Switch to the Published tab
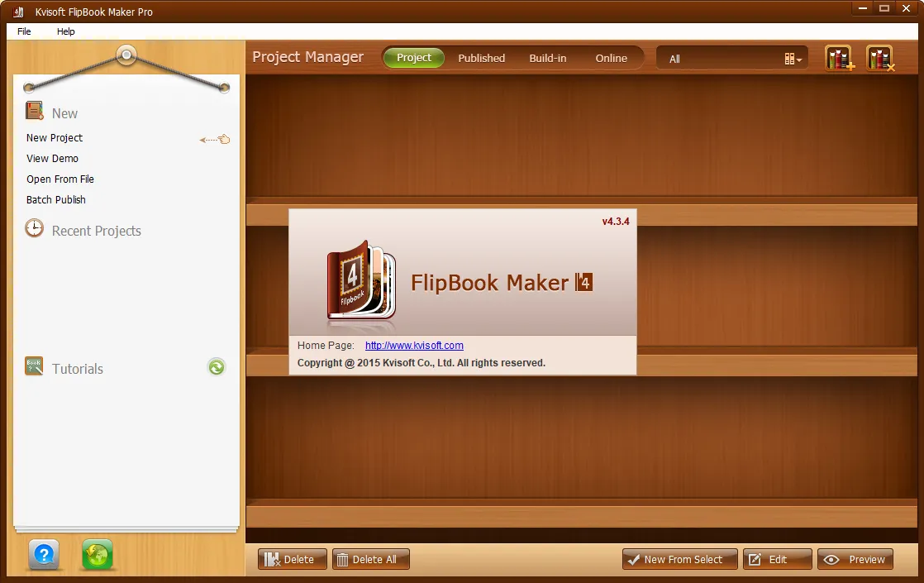The image size is (924, 583). 482,59
